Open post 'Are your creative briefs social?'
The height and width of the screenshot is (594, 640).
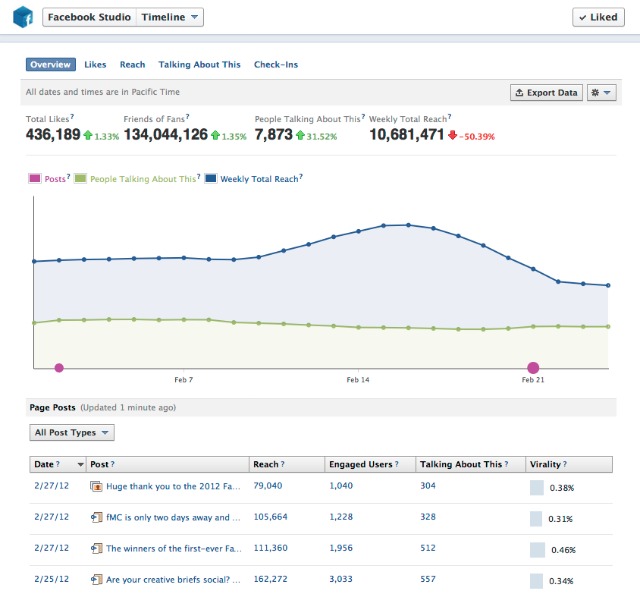click(x=173, y=579)
